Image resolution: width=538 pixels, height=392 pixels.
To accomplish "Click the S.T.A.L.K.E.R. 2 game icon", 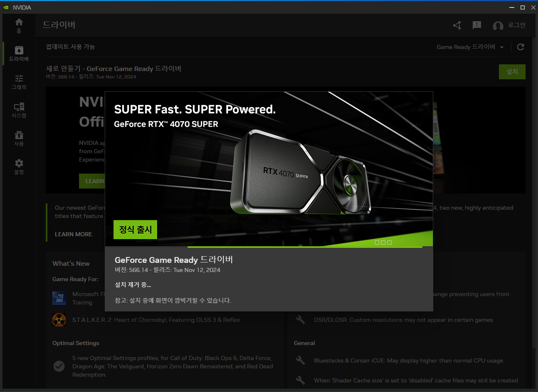I will [x=59, y=320].
